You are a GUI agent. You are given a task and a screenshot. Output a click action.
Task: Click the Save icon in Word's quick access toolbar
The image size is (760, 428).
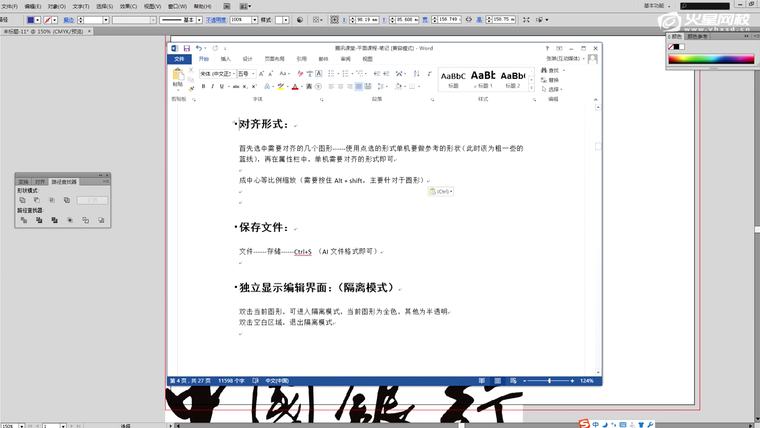[x=186, y=48]
